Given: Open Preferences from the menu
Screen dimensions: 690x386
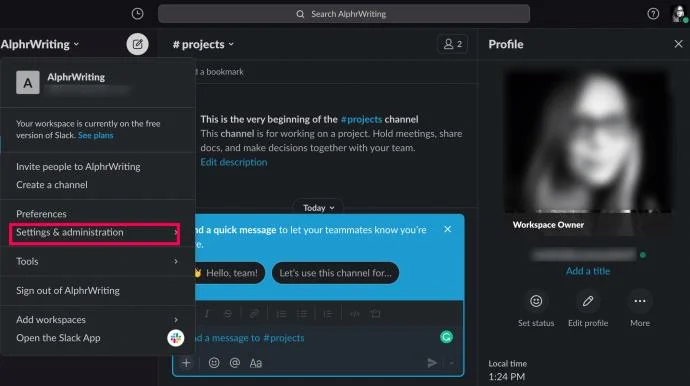Looking at the screenshot, I should coord(41,214).
